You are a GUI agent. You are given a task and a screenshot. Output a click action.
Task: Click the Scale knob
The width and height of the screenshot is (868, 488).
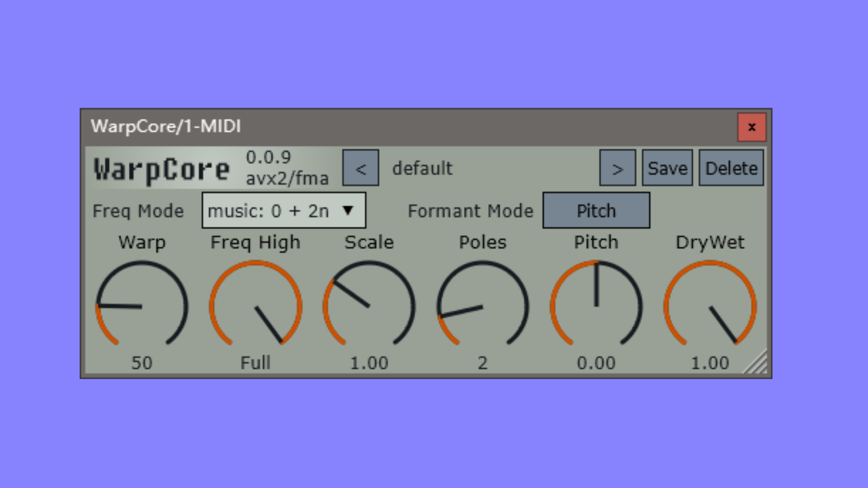(369, 306)
